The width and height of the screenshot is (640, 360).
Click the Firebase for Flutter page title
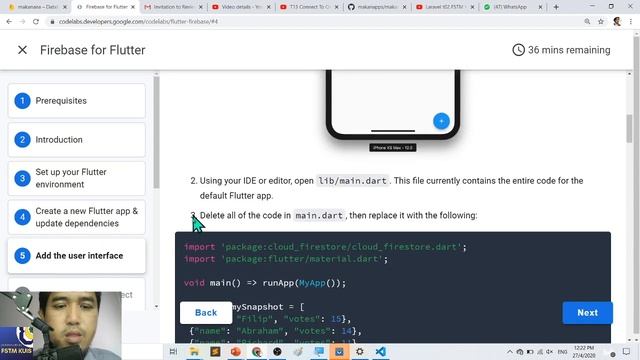[x=93, y=50]
